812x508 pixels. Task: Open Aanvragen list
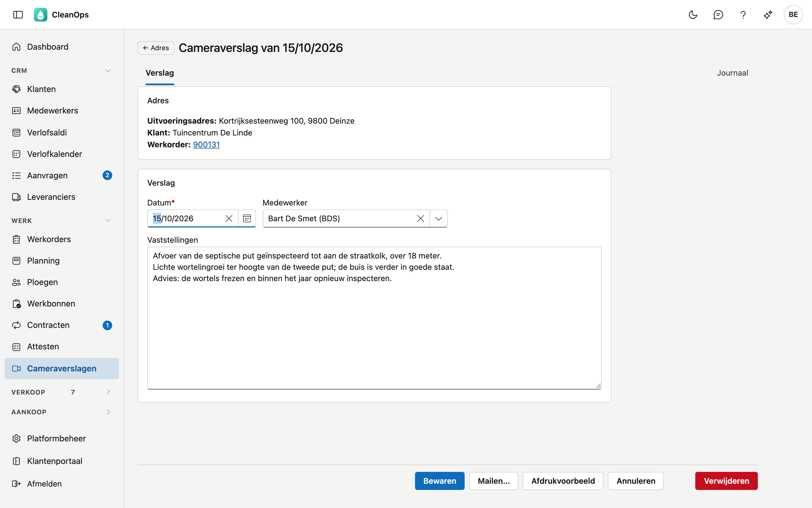[x=62, y=175]
